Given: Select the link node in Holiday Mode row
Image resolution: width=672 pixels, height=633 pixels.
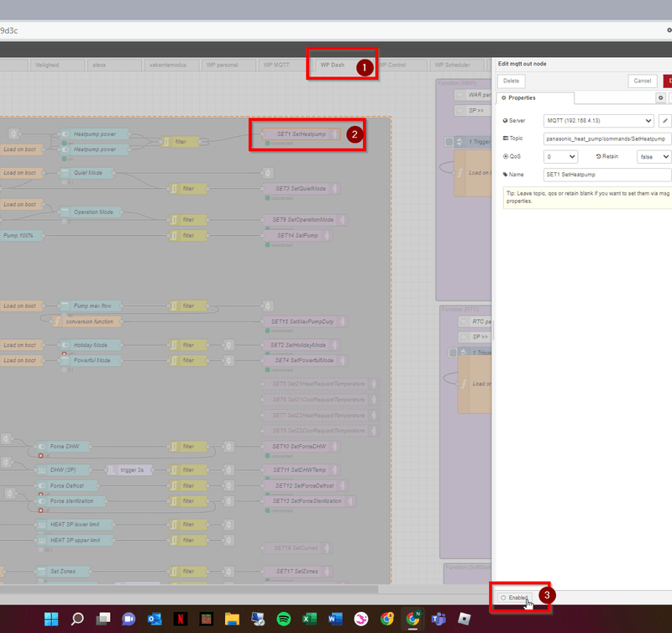Looking at the screenshot, I should tap(228, 345).
